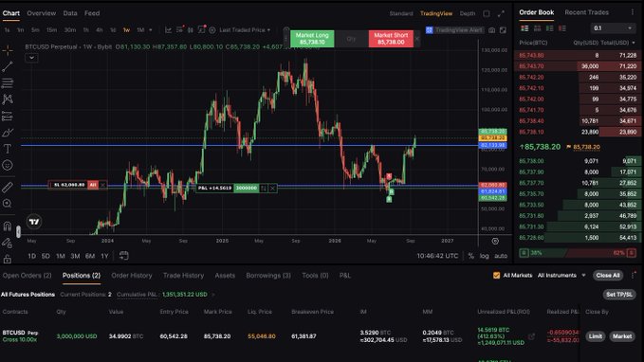Close BTCUSD position by Limit

pos(595,336)
